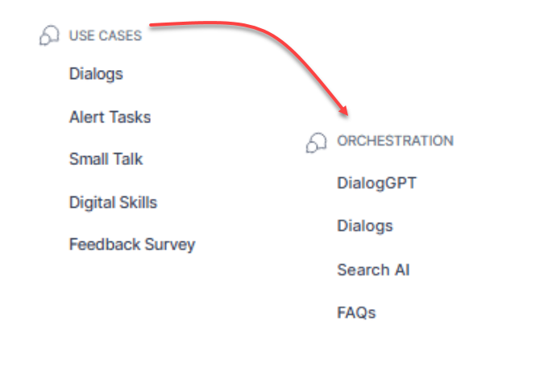Navigate to Search AI
This screenshot has height=392, width=552.
coord(373,270)
